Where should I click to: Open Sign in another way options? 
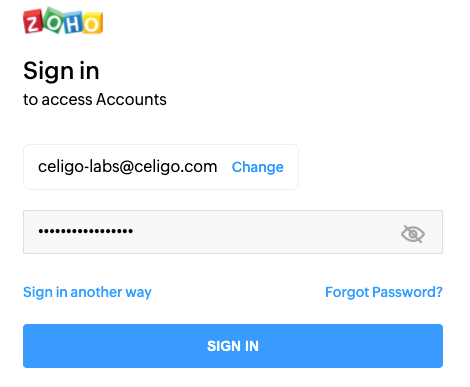(87, 292)
